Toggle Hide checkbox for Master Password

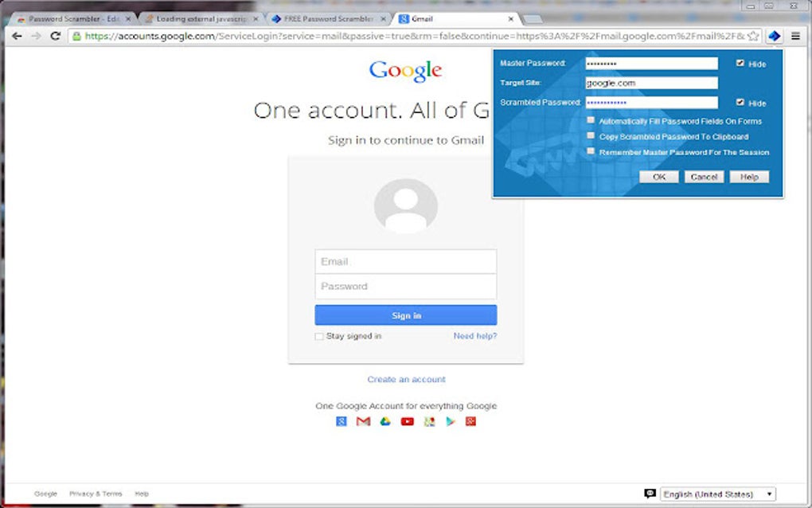(x=740, y=63)
